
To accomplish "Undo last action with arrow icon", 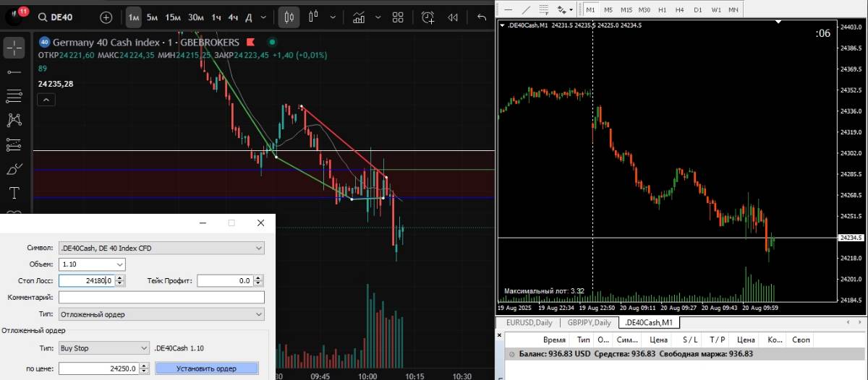I will point(482,17).
